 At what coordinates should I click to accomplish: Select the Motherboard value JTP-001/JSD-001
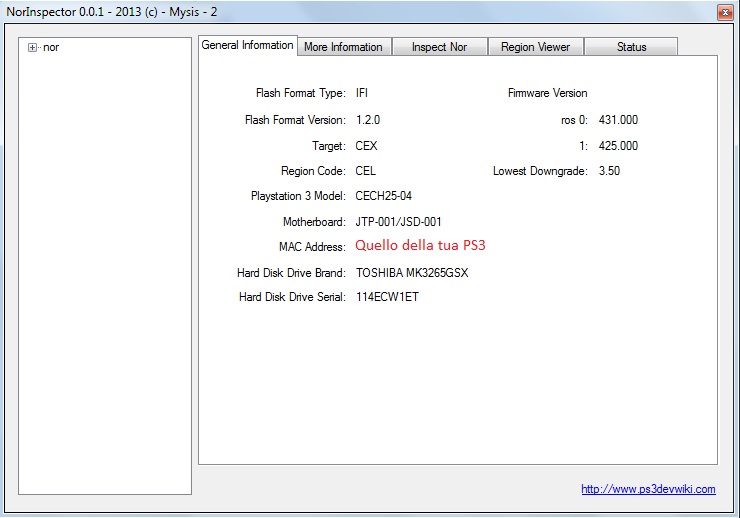tap(399, 222)
